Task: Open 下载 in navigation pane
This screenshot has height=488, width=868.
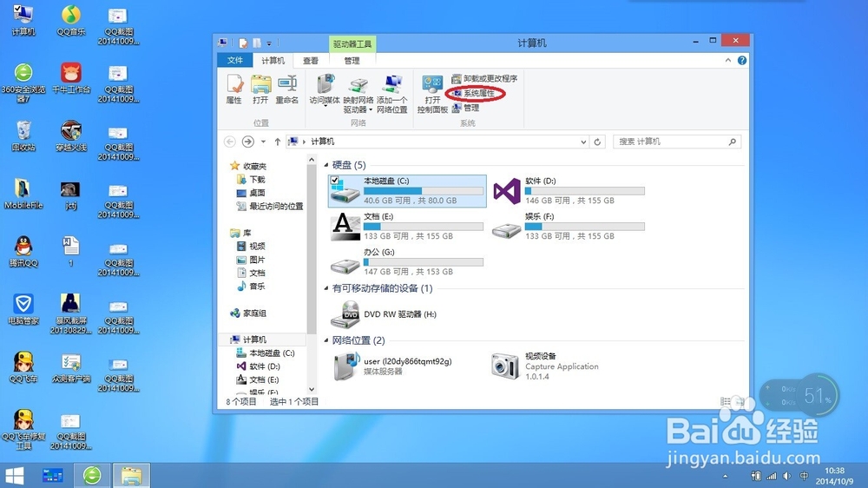Action: pos(251,179)
